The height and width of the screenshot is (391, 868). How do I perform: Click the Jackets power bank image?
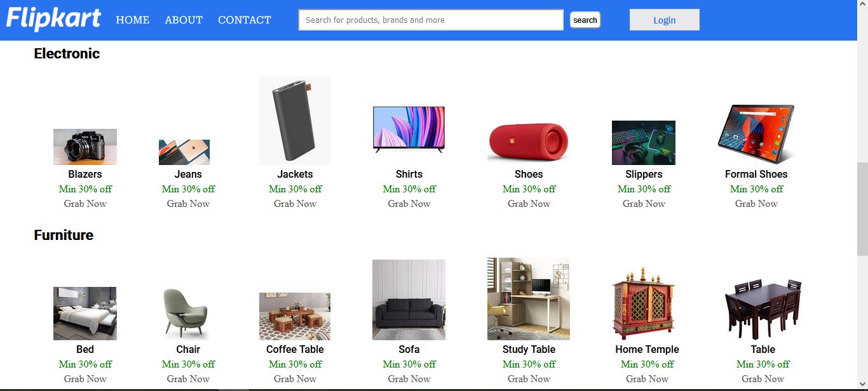[294, 120]
